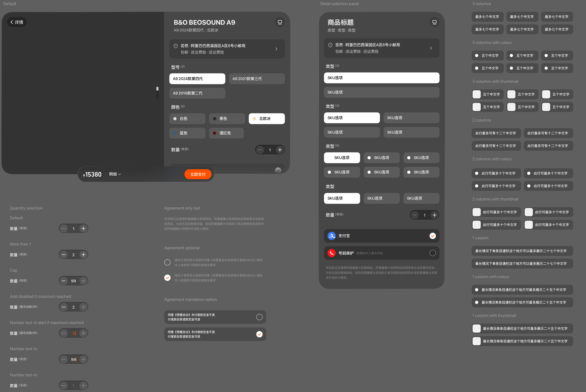Open the address chevron in the B&O panel
This screenshot has height=392, width=586.
pyautogui.click(x=276, y=49)
